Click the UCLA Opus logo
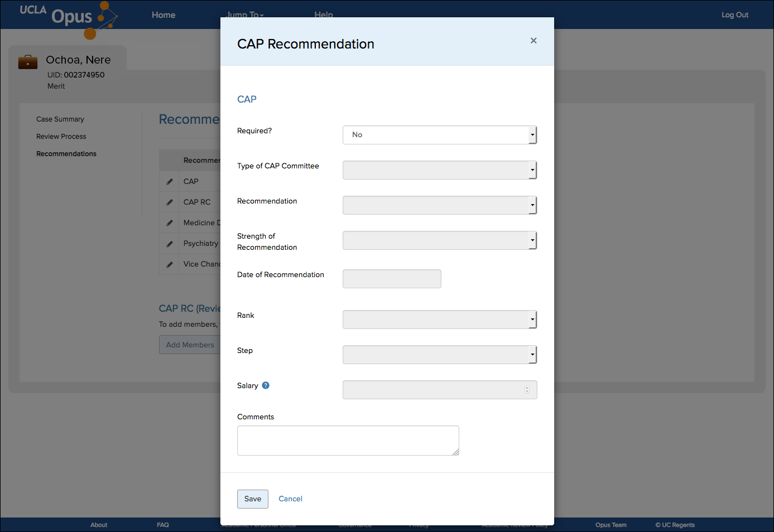Image resolution: width=774 pixels, height=532 pixels. (69, 20)
